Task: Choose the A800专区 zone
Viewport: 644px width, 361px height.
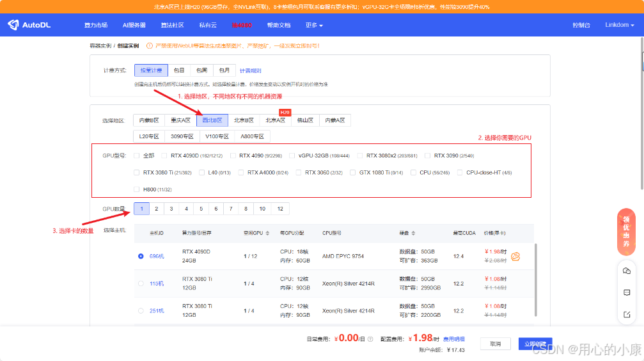Action: click(x=253, y=136)
